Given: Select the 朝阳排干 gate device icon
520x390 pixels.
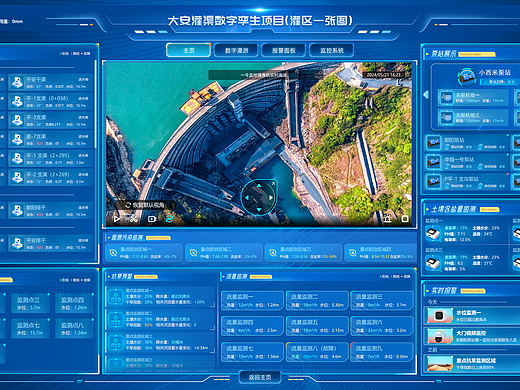Looking at the screenshot, I should click(x=17, y=210).
